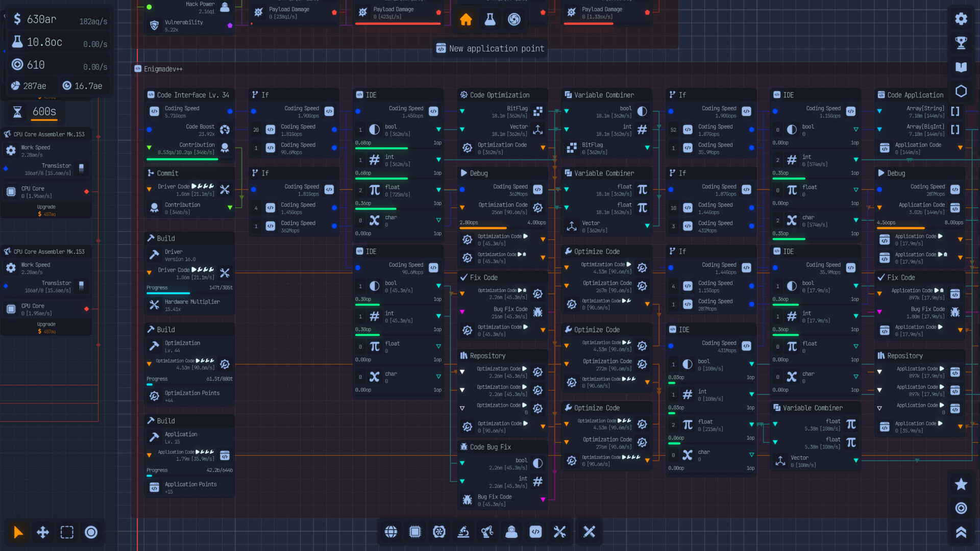The image size is (980, 551).
Task: Select the microscope icon in the bottom toolbar
Action: coord(463,532)
